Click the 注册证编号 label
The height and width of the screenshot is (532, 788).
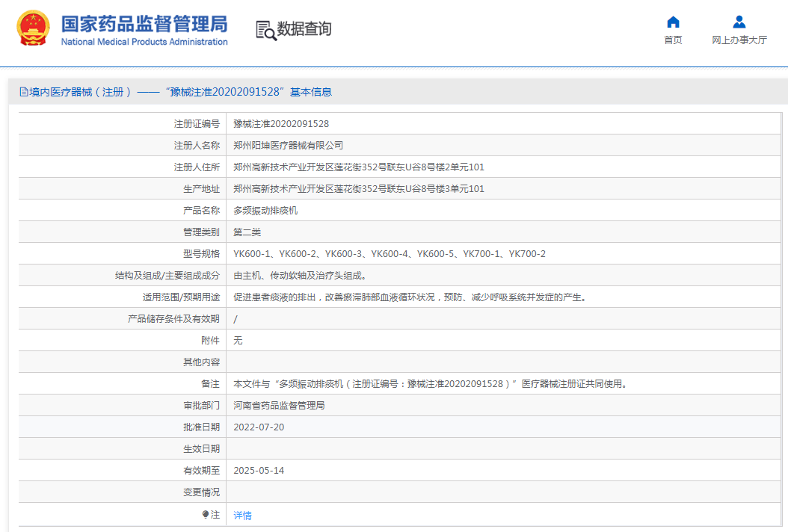click(197, 123)
